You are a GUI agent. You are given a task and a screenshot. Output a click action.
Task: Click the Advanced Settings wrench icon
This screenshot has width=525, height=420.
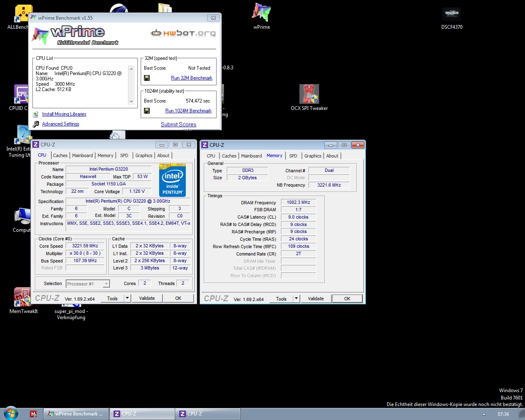pos(36,124)
